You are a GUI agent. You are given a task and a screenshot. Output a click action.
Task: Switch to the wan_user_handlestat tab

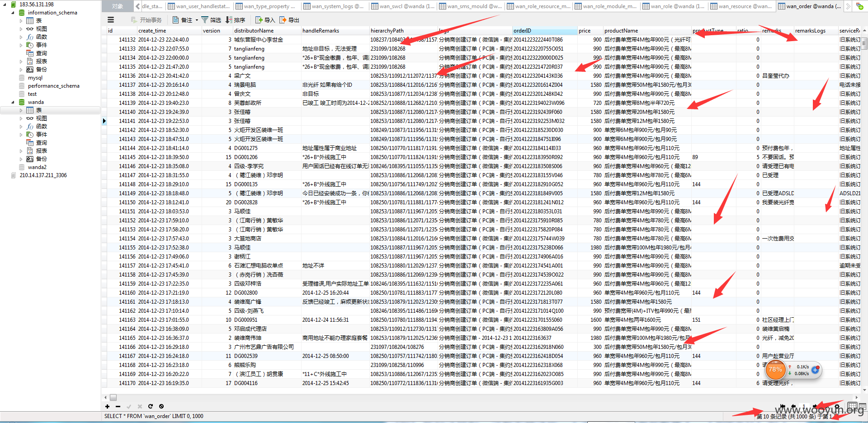pos(198,6)
